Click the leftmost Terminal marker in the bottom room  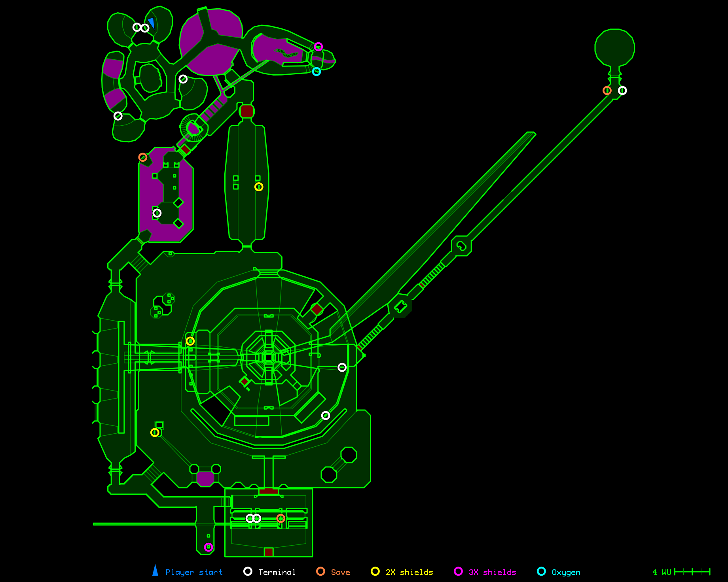(x=250, y=518)
